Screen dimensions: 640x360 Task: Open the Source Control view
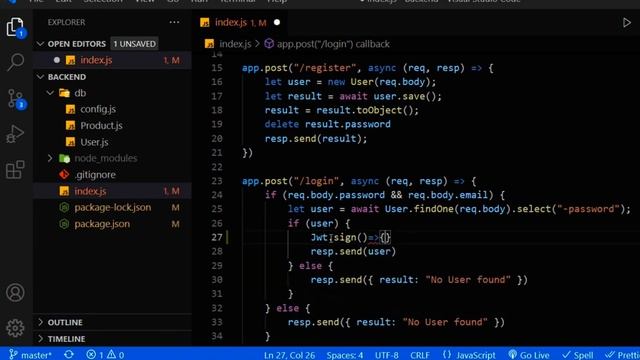[x=16, y=99]
